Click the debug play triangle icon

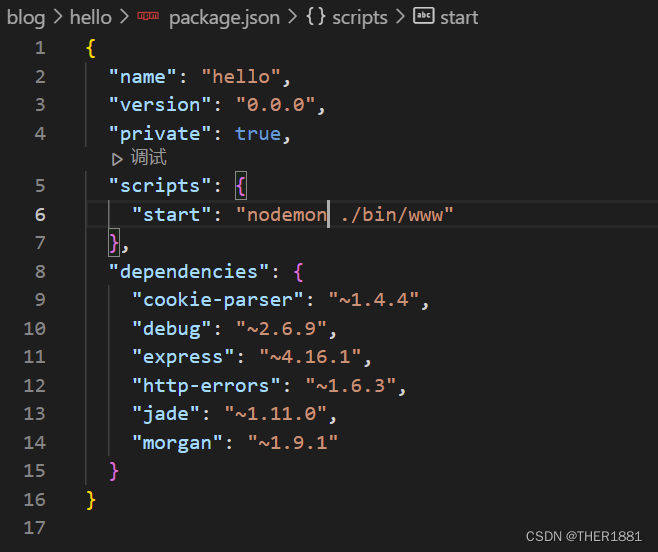[x=118, y=158]
